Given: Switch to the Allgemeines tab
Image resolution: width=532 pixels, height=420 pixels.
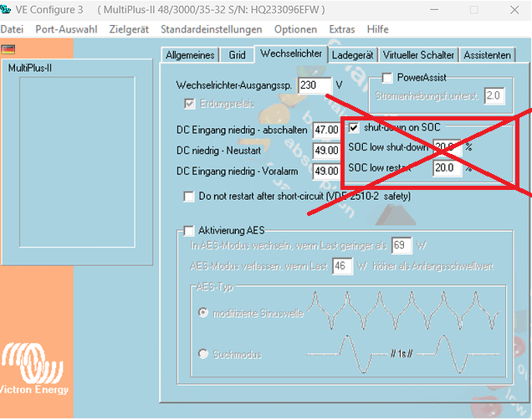Looking at the screenshot, I should 190,55.
